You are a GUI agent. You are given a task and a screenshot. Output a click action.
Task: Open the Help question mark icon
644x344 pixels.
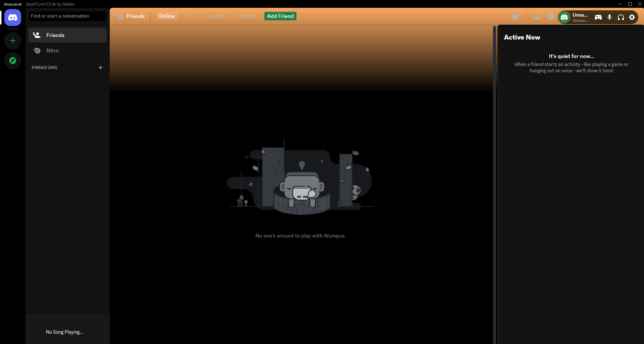pyautogui.click(x=550, y=16)
